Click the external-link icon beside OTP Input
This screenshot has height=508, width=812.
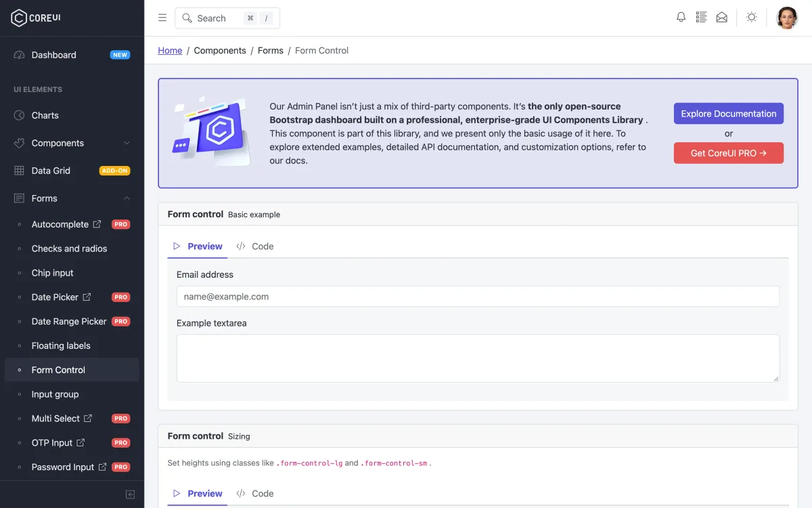tap(81, 443)
